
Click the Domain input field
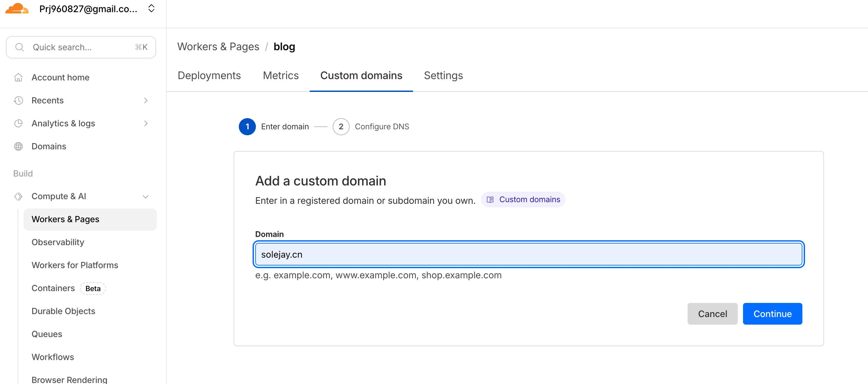click(528, 254)
